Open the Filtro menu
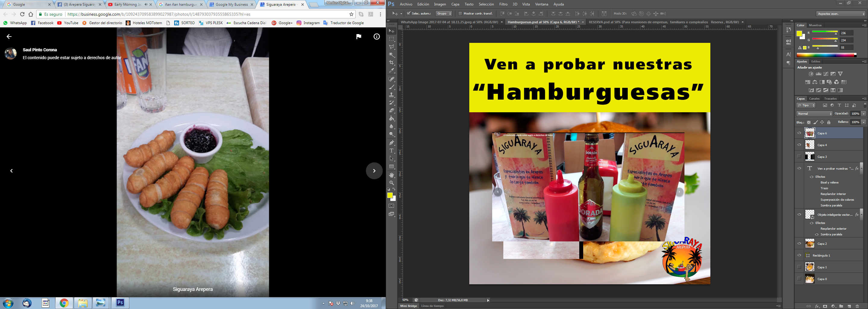The height and width of the screenshot is (309, 868). [503, 5]
